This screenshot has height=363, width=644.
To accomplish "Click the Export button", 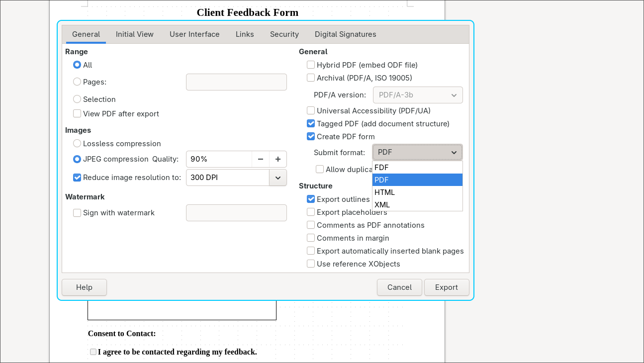I will (447, 287).
